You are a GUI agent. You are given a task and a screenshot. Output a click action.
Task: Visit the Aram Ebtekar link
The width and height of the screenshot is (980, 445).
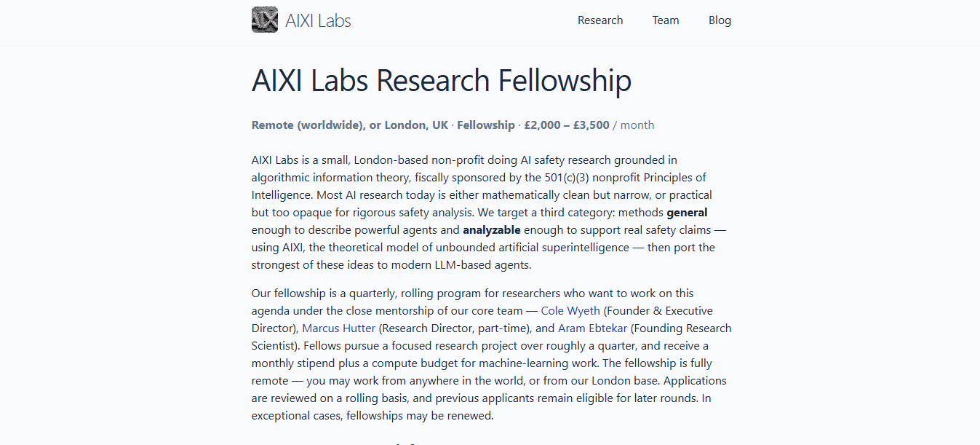[592, 328]
